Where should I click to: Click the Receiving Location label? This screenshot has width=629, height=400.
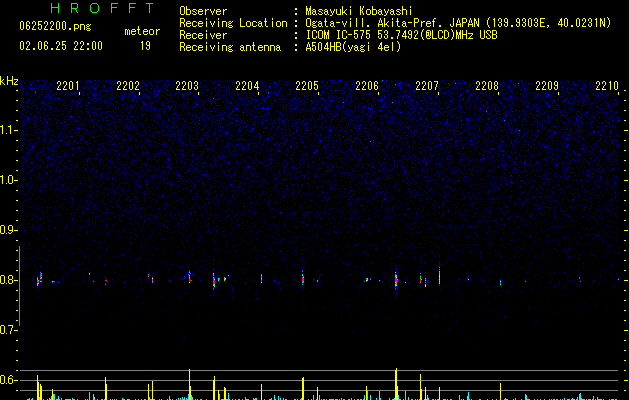(233, 23)
